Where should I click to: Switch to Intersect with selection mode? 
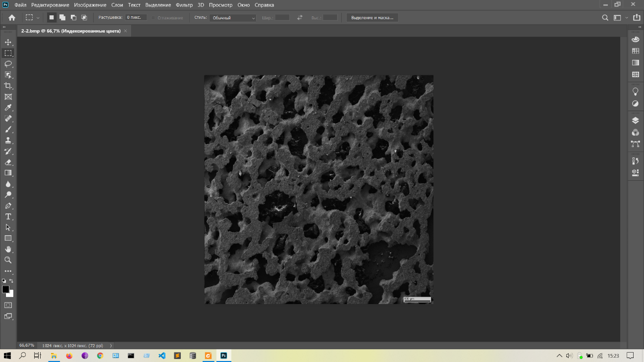click(x=84, y=17)
